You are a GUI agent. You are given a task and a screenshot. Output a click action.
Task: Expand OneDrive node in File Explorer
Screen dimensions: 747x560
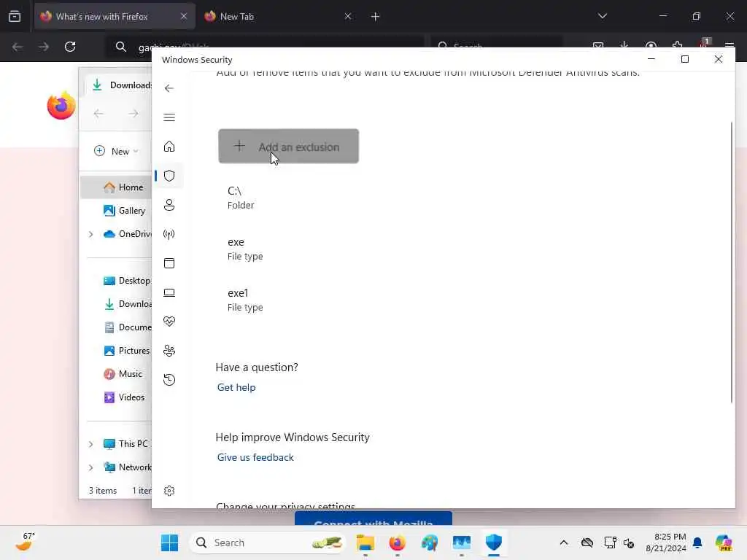(90, 234)
